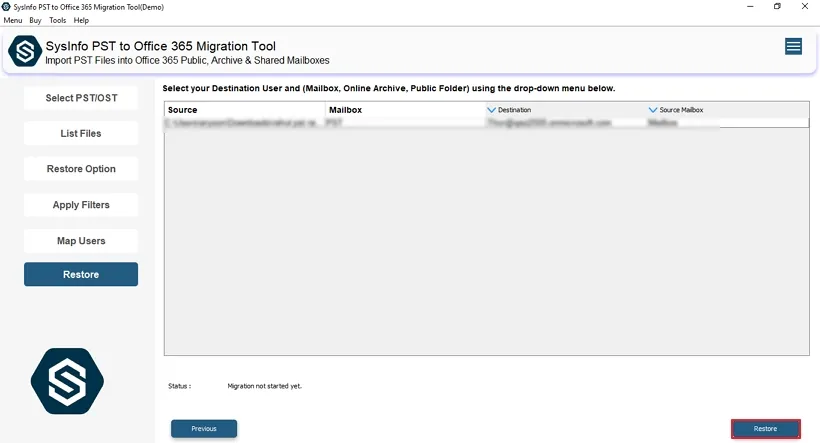Select the Restore step in sidebar

tap(81, 274)
